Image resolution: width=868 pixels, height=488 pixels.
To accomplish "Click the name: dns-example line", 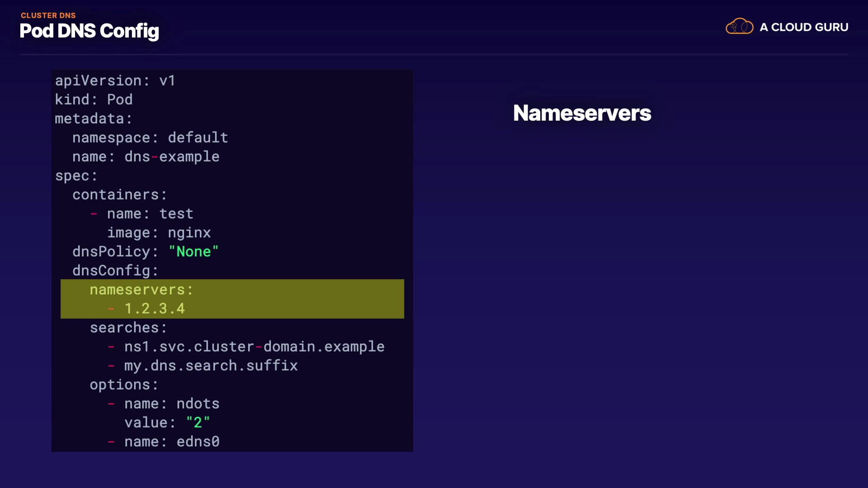I will coord(146,157).
